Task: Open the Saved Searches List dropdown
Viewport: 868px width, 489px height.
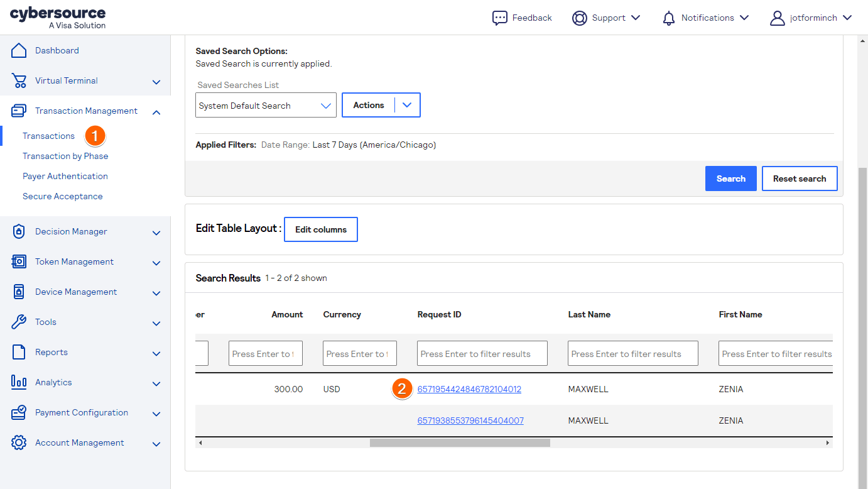Action: (x=266, y=106)
